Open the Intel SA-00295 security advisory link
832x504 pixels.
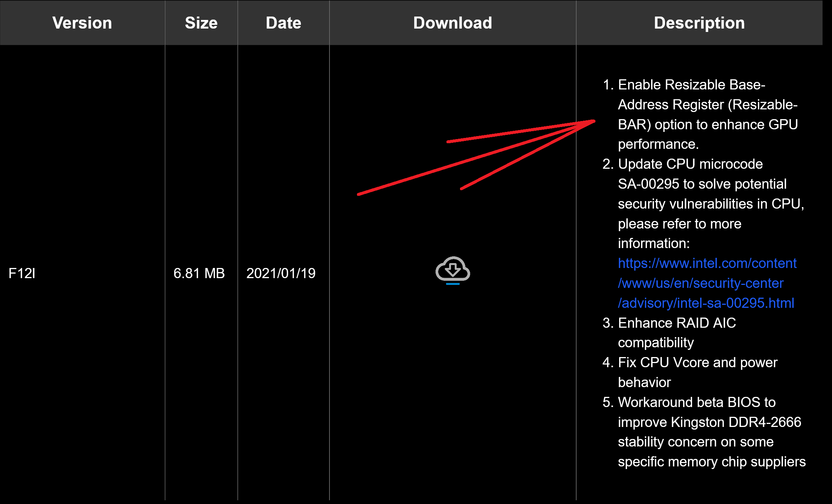pos(706,303)
